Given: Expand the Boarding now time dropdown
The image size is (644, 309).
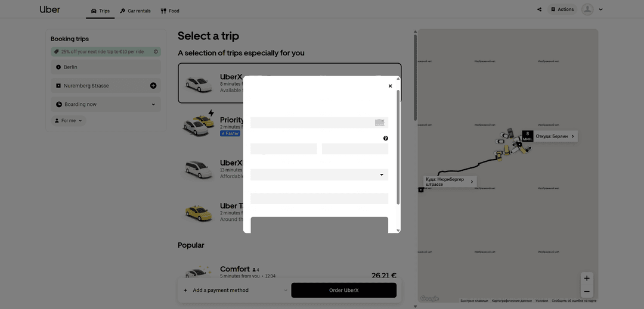Looking at the screenshot, I should pos(106,104).
